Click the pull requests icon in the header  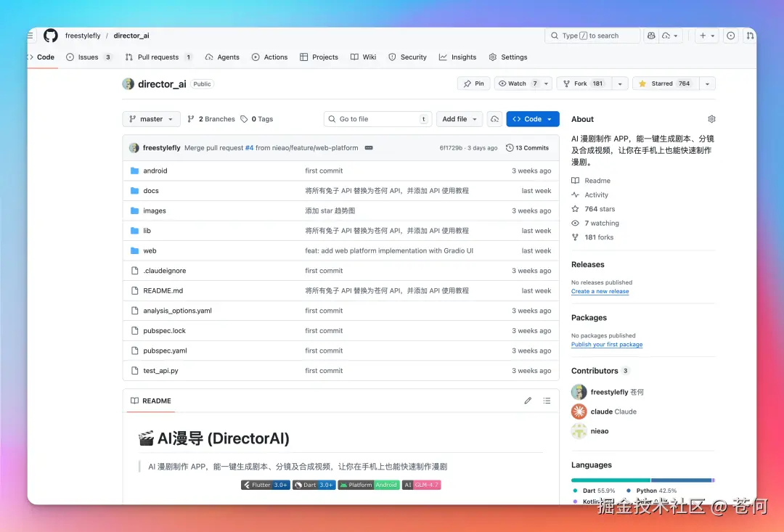(x=750, y=35)
